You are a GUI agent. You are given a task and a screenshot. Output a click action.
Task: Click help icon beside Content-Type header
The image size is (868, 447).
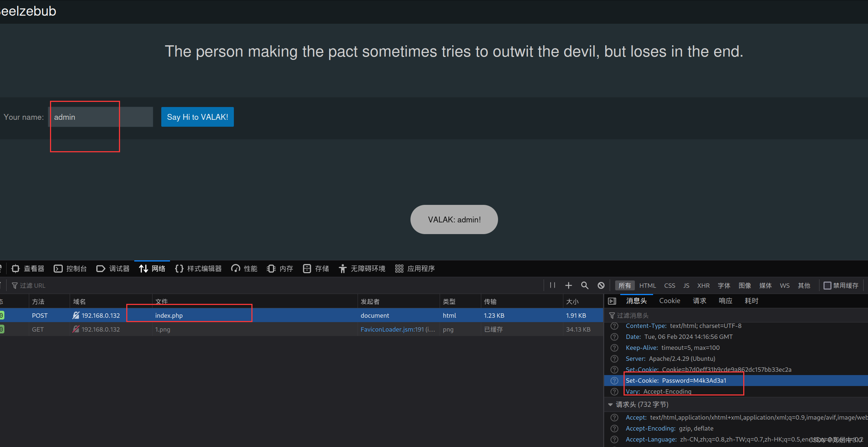coord(615,326)
